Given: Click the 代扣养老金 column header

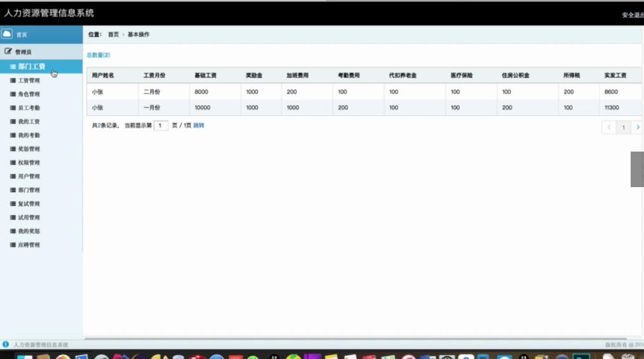Looking at the screenshot, I should point(403,75).
